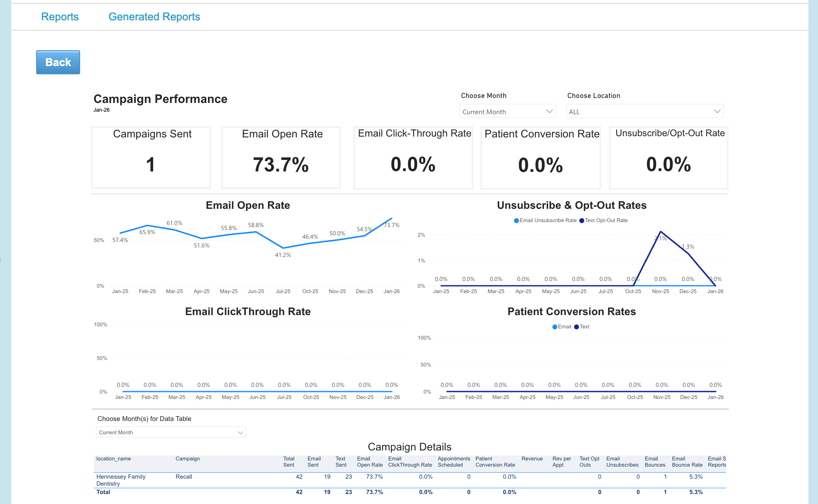Click Email Unsubscribe Rate legend dot

(517, 220)
